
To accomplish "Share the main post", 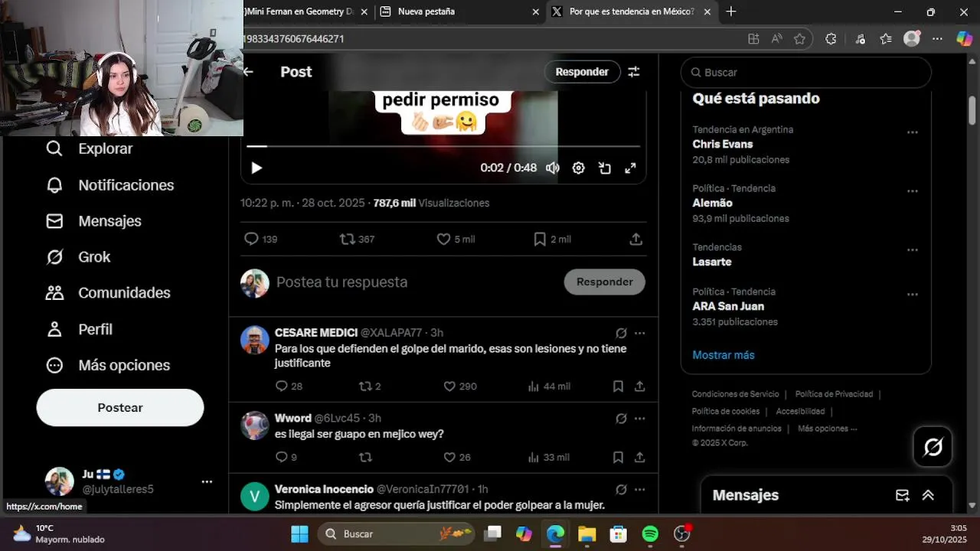I will [x=635, y=239].
